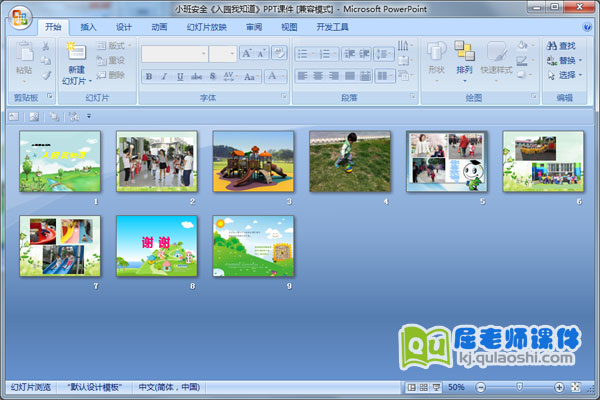Open Change Case (Aa) dropdown

251,77
